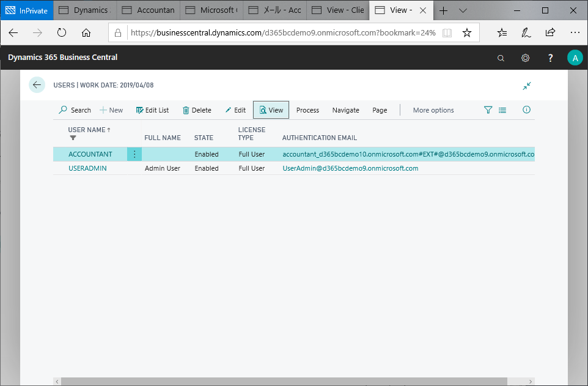Viewport: 588px width, 386px height.
Task: Click the browser address bar URL
Action: click(283, 32)
